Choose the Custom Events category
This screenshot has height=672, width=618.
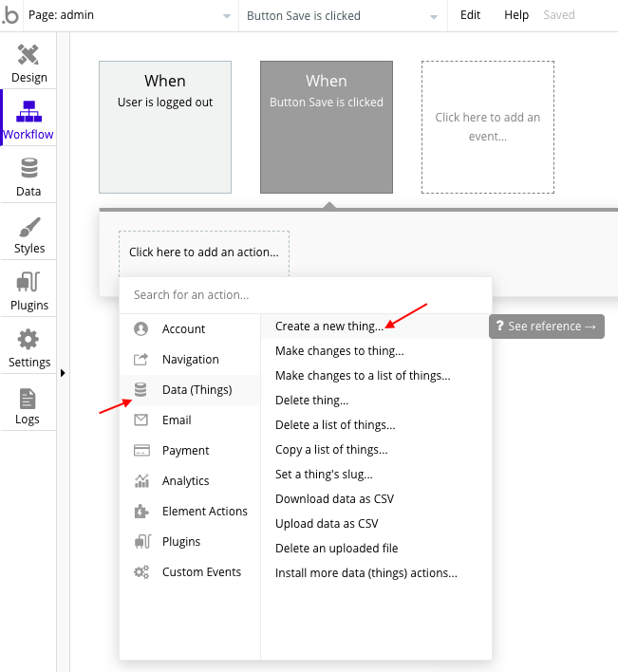190,572
